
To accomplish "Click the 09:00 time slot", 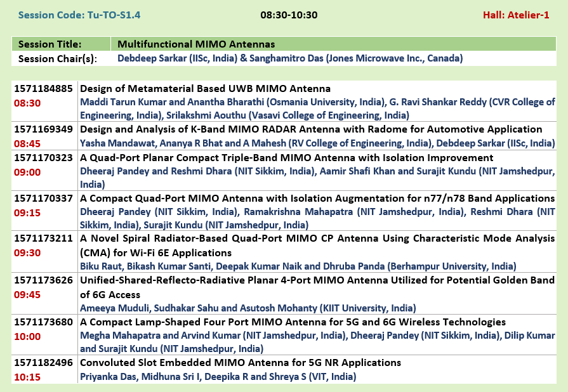I will [26, 171].
